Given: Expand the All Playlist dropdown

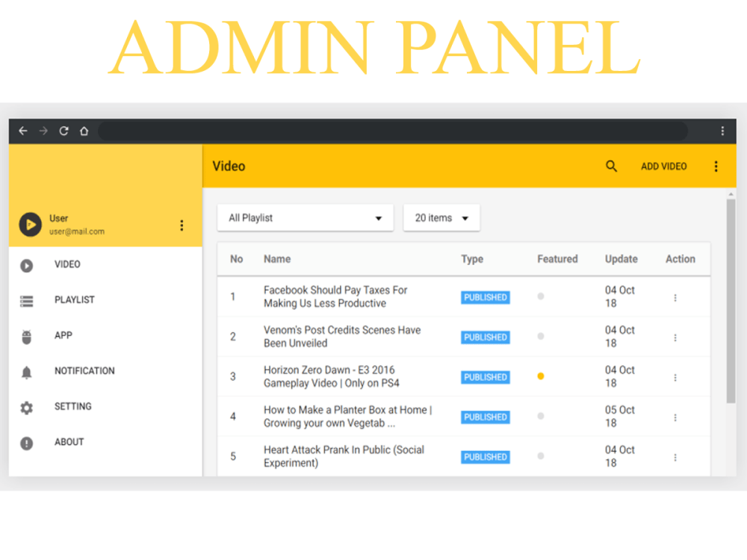Looking at the screenshot, I should 306,217.
